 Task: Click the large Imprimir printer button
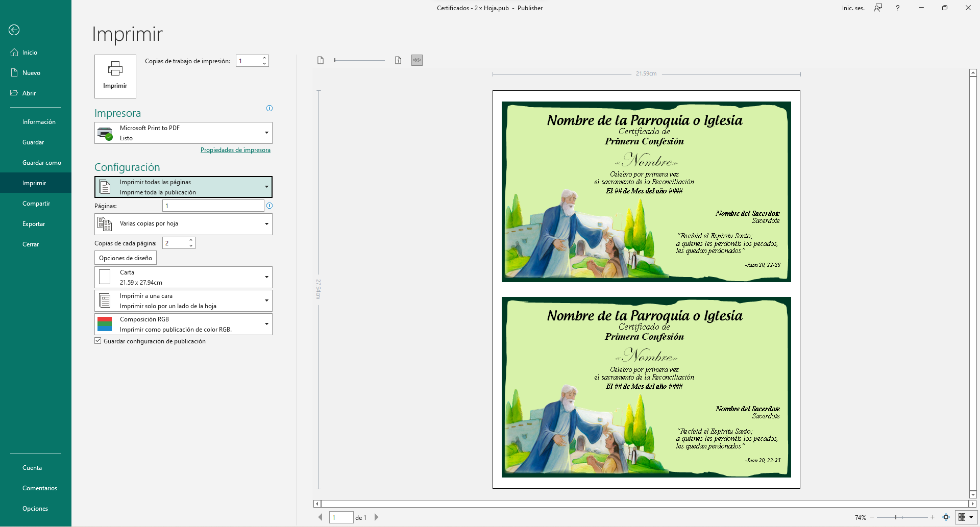pyautogui.click(x=115, y=76)
